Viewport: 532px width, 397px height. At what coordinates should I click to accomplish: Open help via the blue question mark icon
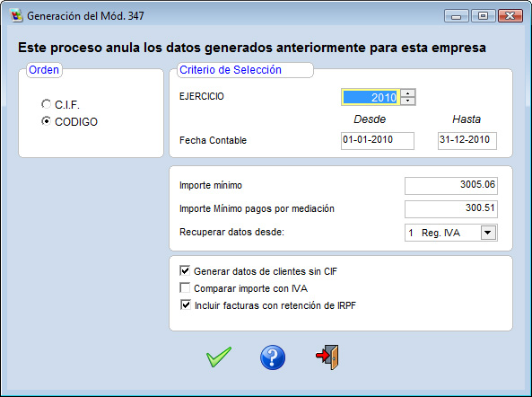point(273,357)
